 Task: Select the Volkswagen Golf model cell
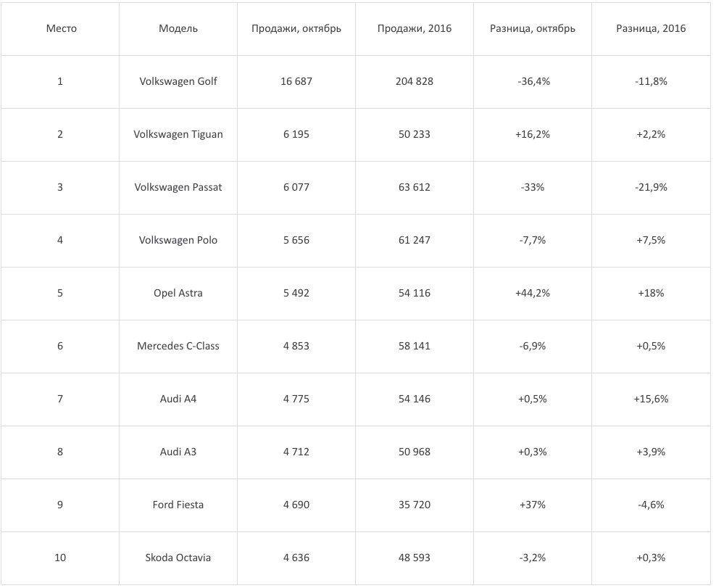tap(178, 81)
